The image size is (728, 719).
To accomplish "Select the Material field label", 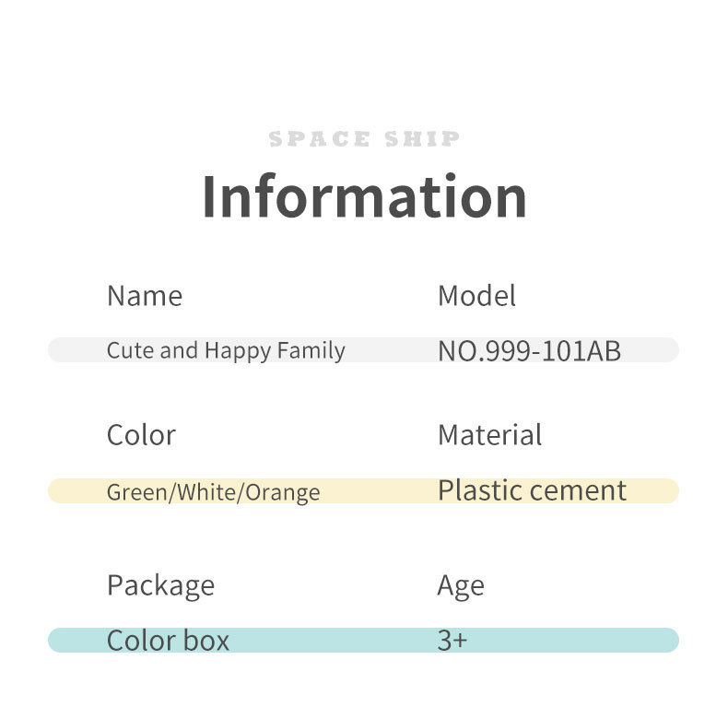I will [489, 435].
